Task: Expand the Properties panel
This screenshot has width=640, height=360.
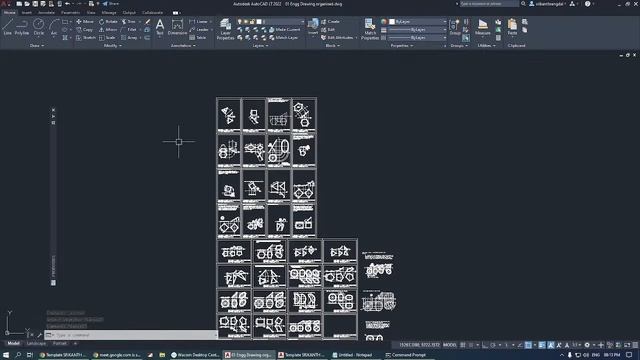Action: [x=402, y=46]
